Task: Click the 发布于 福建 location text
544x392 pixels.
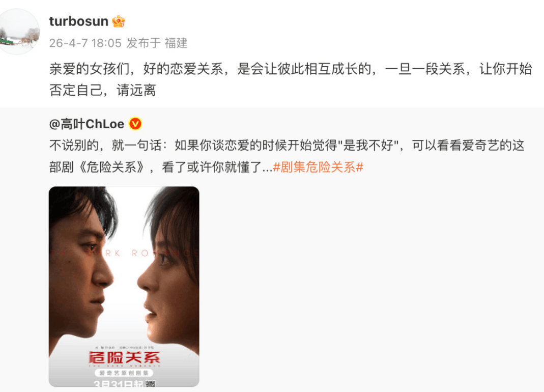Action: [x=157, y=43]
